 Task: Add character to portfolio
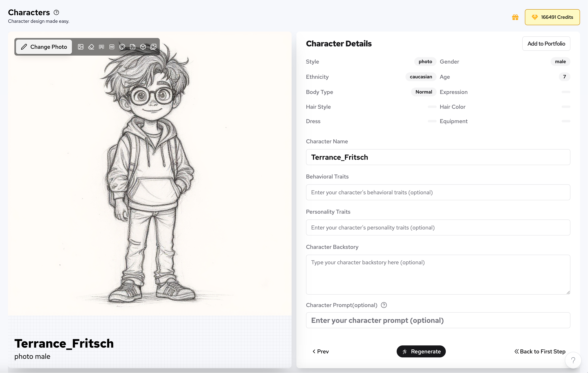click(546, 44)
